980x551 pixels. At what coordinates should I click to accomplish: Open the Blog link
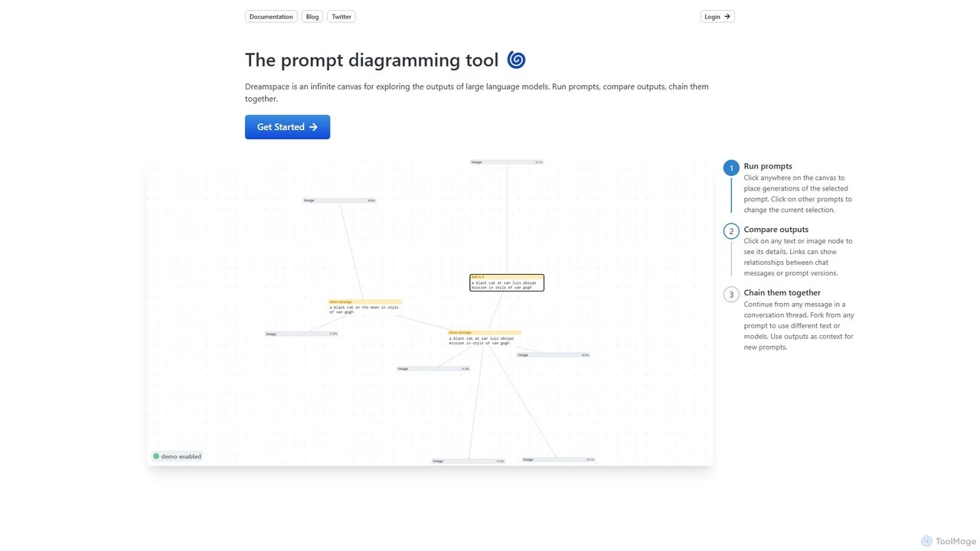[x=312, y=16]
